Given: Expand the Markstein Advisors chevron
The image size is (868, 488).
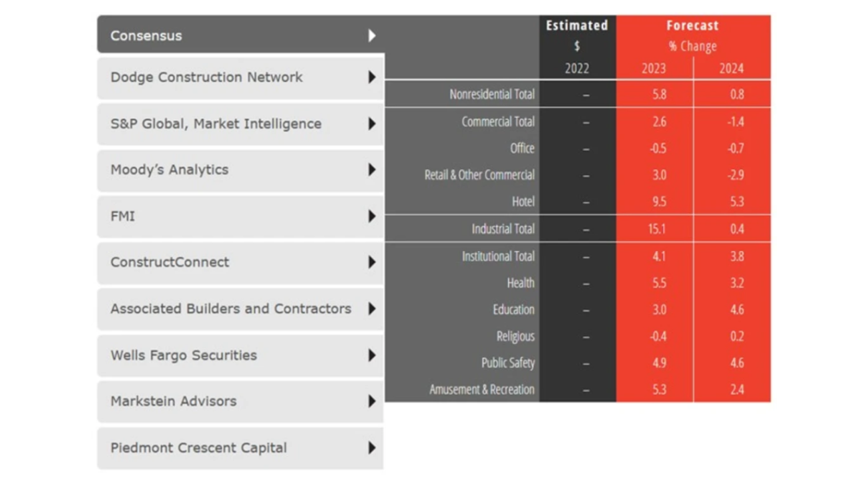Looking at the screenshot, I should coord(373,401).
